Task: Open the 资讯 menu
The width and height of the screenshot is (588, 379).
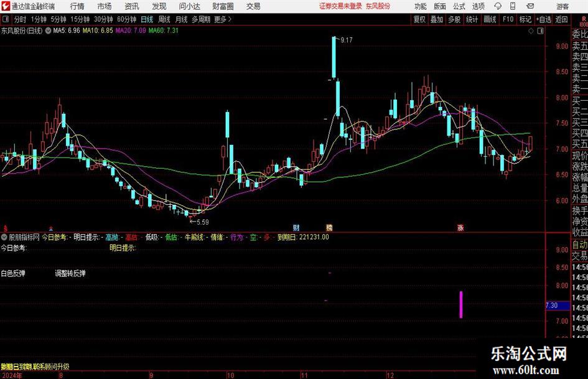Action: 132,6
